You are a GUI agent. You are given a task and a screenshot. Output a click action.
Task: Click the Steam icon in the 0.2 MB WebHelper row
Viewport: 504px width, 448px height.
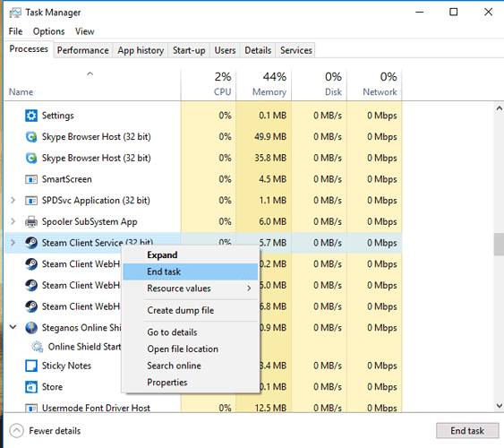point(31,264)
